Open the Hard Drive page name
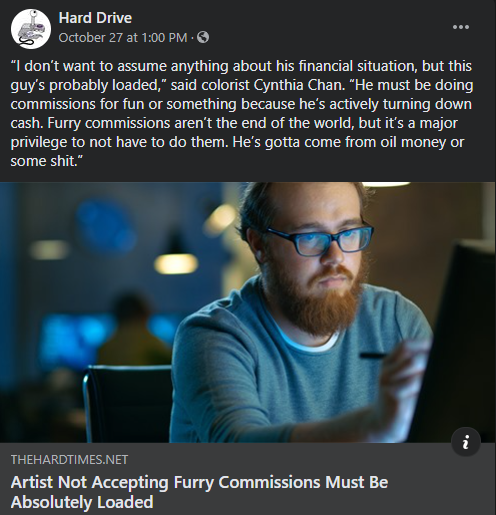 (x=95, y=18)
